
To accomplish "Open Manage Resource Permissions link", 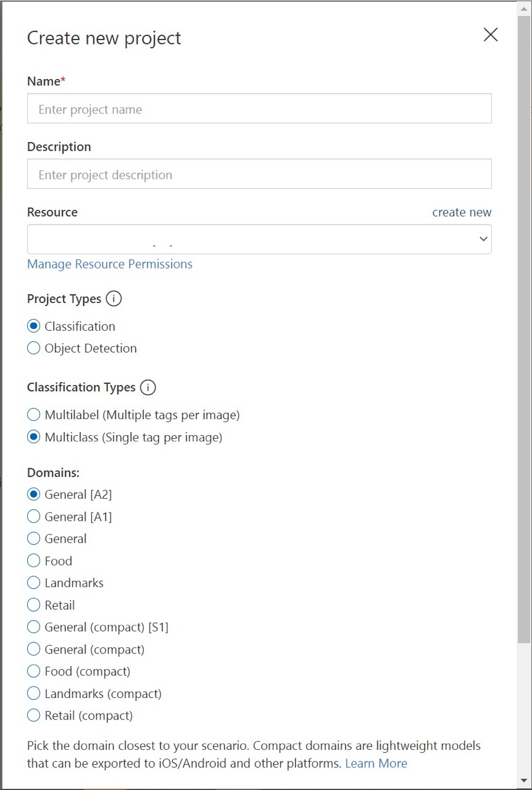I will point(110,264).
